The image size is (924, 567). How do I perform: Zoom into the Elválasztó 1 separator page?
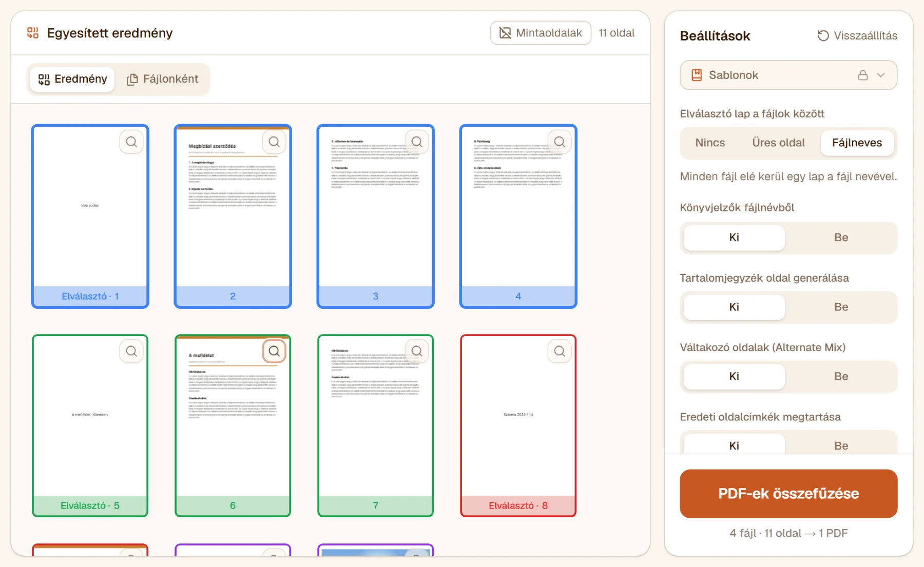131,142
